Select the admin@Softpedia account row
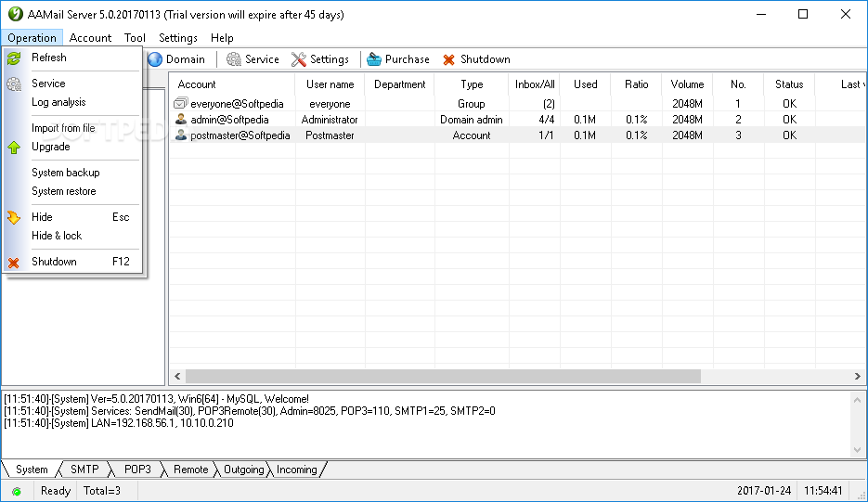The image size is (868, 502). tap(517, 119)
